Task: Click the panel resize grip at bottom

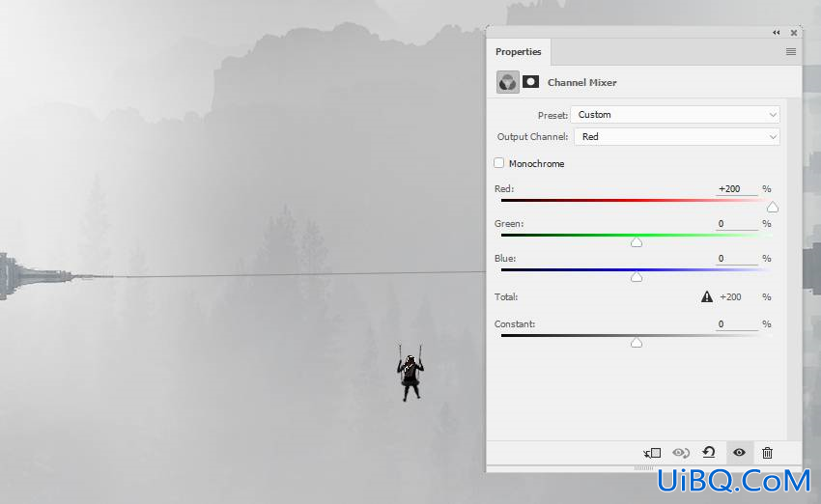Action: pos(643,468)
